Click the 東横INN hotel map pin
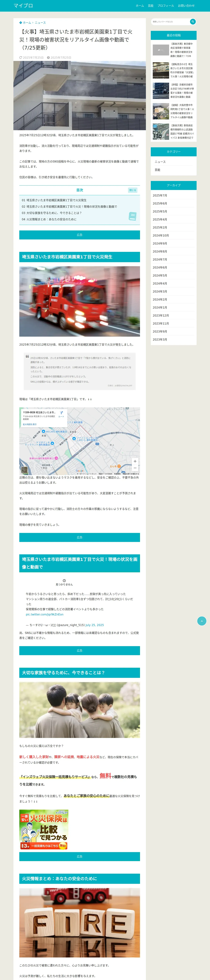This screenshot has height=980, width=210. [x=56, y=458]
